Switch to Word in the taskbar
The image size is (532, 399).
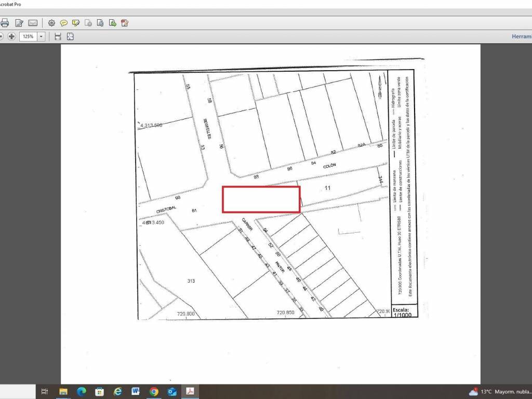pos(136,392)
